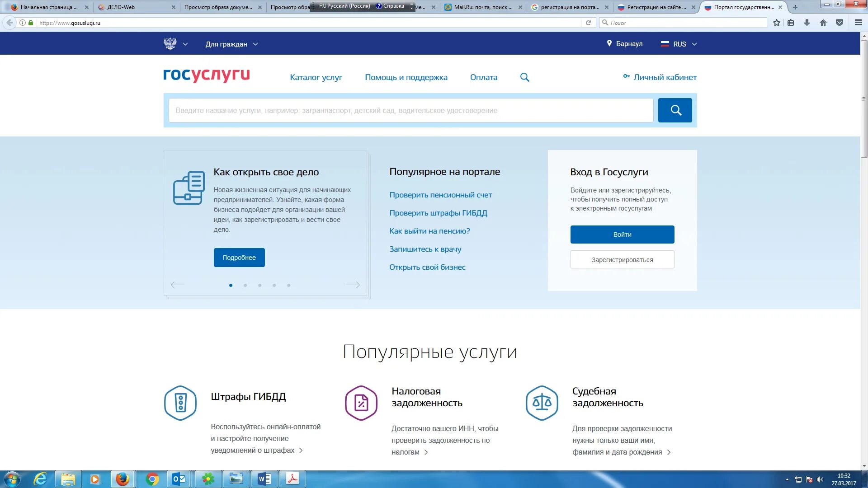The height and width of the screenshot is (488, 868).
Task: Click the Штрафы ГИБДД traffic light icon
Action: coord(180,403)
